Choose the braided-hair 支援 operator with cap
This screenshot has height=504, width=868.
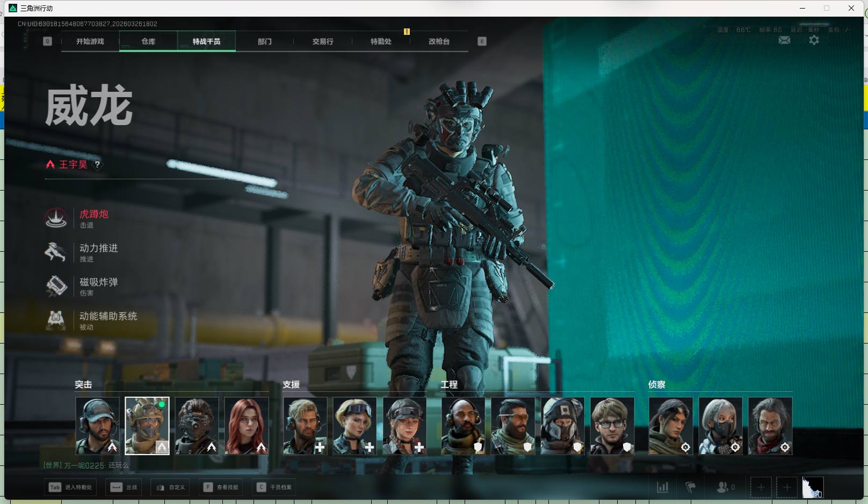[x=404, y=426]
